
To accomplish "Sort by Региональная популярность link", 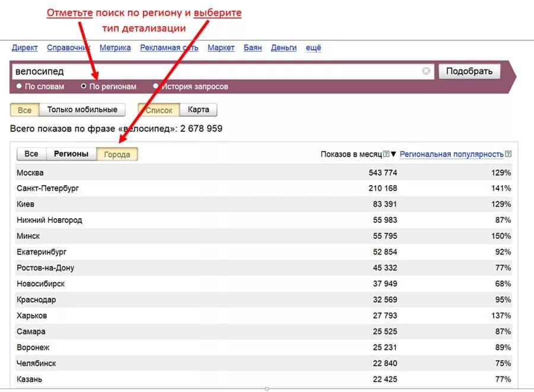I will click(x=452, y=154).
